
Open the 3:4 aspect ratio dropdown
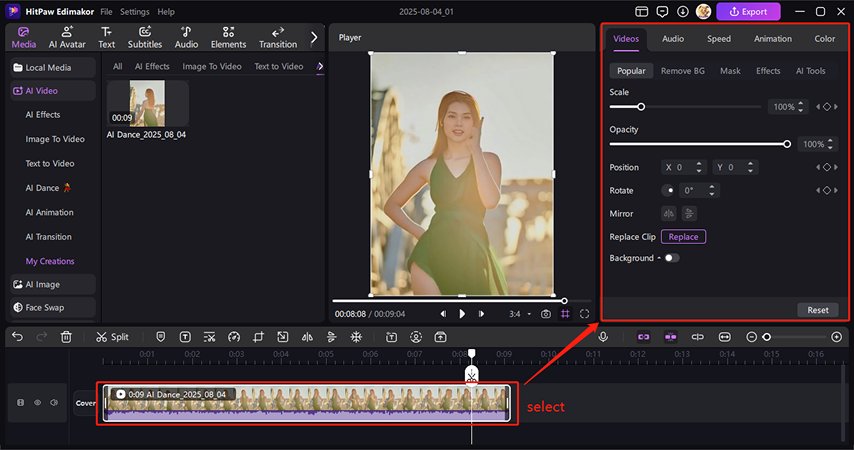(520, 314)
